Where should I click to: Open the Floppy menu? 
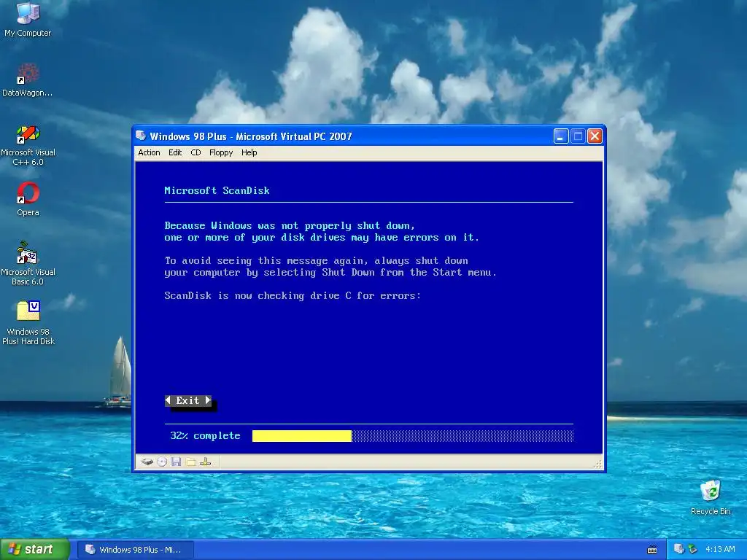(221, 152)
